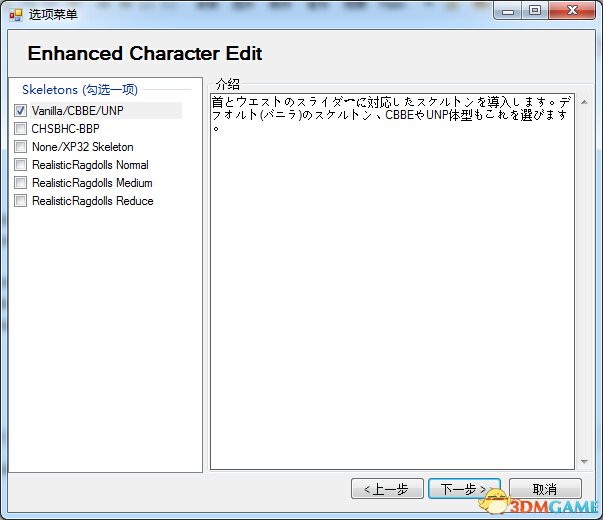Go to next step with 下一步 button
Screen dimensions: 603x520
[464, 489]
